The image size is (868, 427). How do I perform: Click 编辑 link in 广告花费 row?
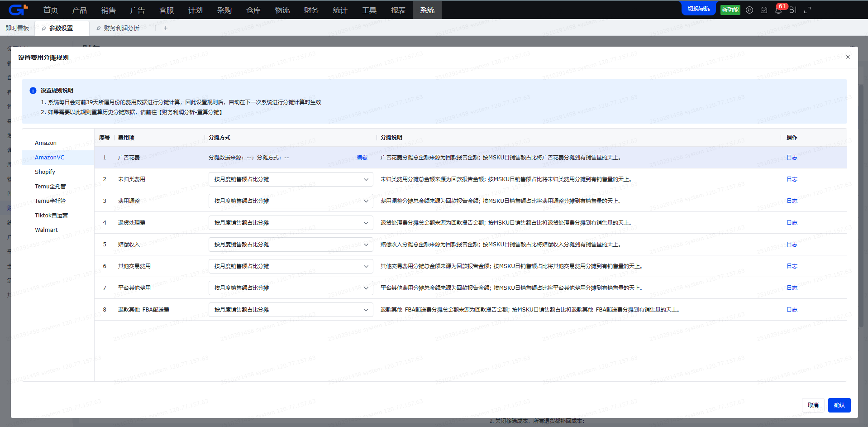click(x=362, y=158)
